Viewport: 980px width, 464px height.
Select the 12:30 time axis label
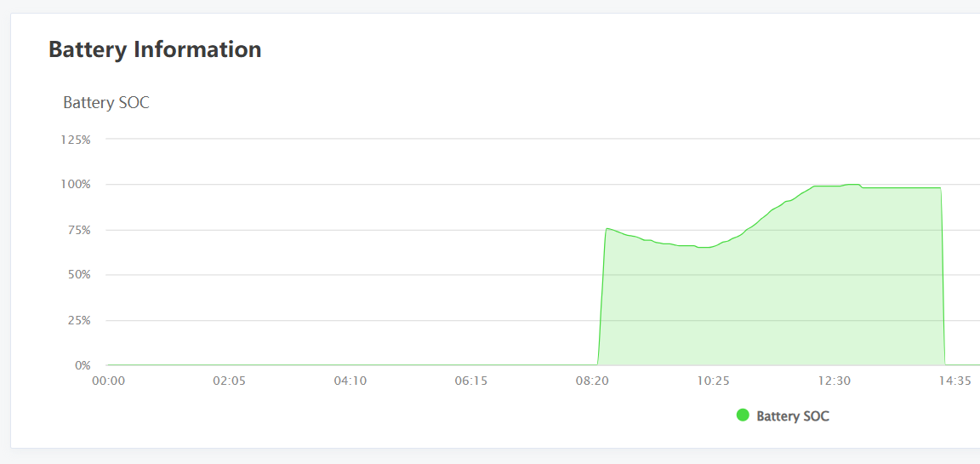(x=834, y=381)
